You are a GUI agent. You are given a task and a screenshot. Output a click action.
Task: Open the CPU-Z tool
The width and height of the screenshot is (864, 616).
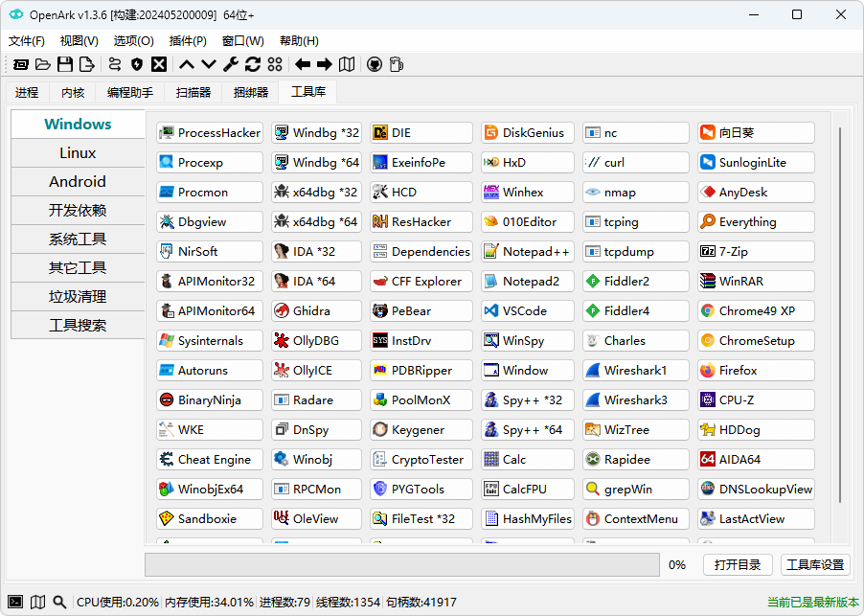click(x=756, y=400)
